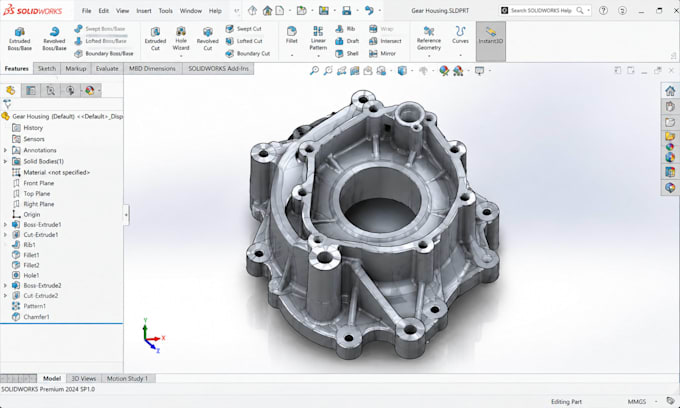Viewport: 680px width, 408px height.
Task: Open the File menu
Action: point(86,11)
